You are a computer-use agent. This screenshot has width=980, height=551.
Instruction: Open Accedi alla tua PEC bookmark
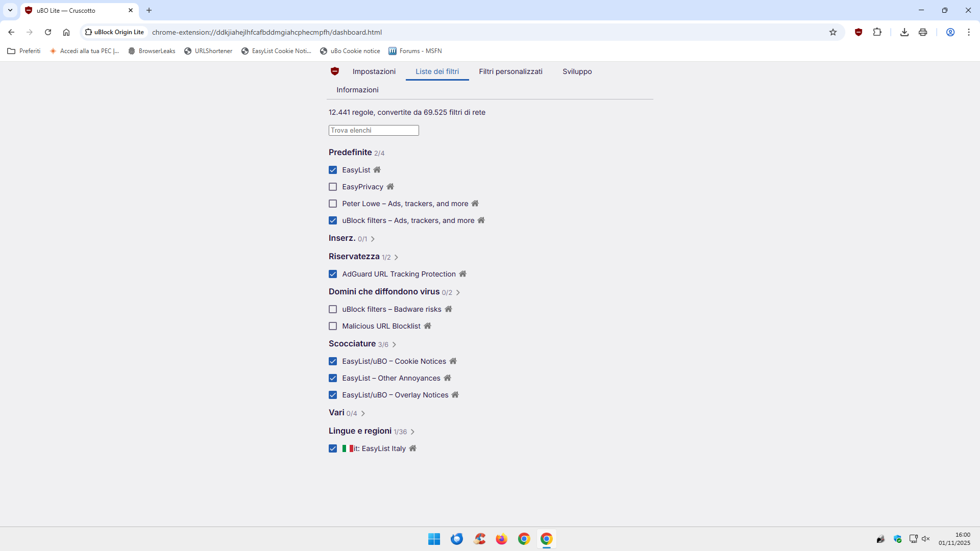pos(84,51)
